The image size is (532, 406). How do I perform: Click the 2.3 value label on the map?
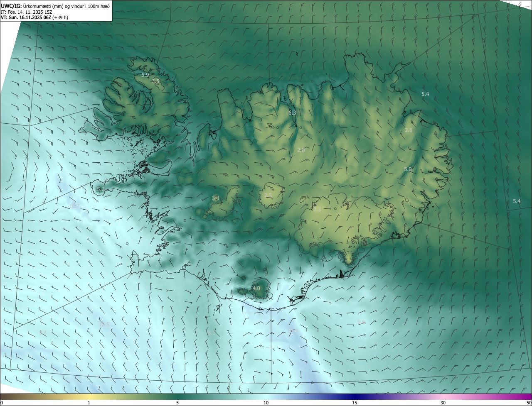[317, 210]
